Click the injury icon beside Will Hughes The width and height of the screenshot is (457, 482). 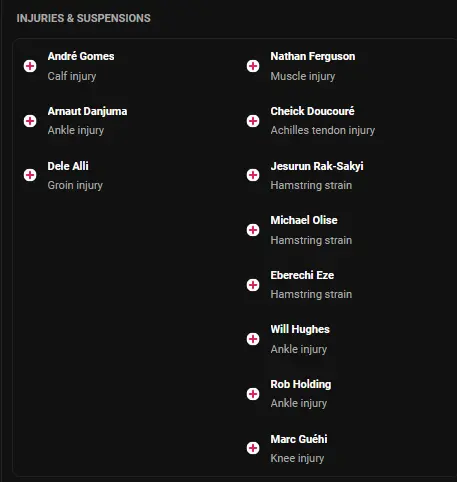coord(253,339)
